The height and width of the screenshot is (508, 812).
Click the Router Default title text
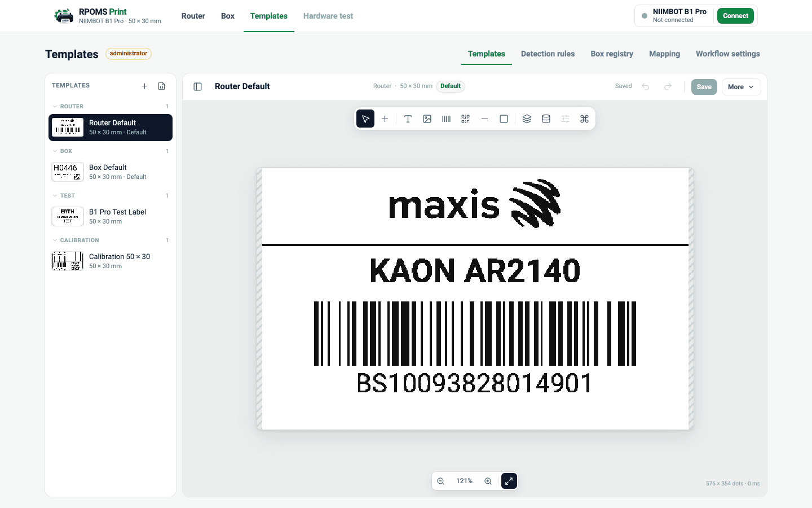coord(242,86)
